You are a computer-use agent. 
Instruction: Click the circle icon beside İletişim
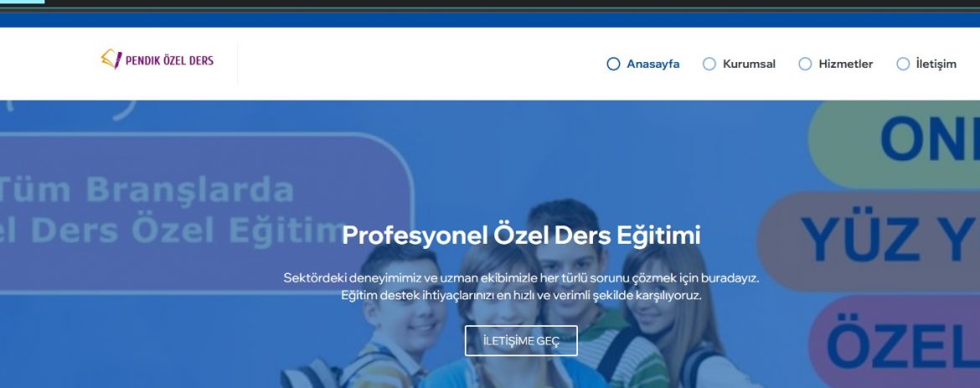pos(902,64)
